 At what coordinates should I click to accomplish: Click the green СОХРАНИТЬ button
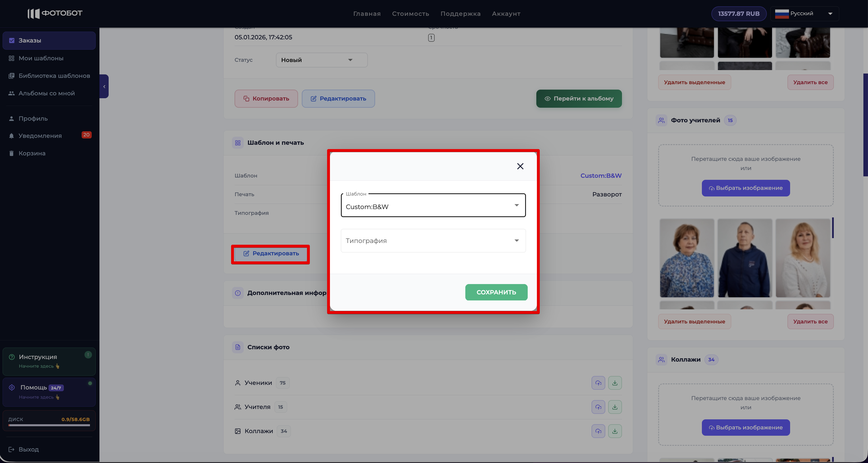click(x=496, y=292)
